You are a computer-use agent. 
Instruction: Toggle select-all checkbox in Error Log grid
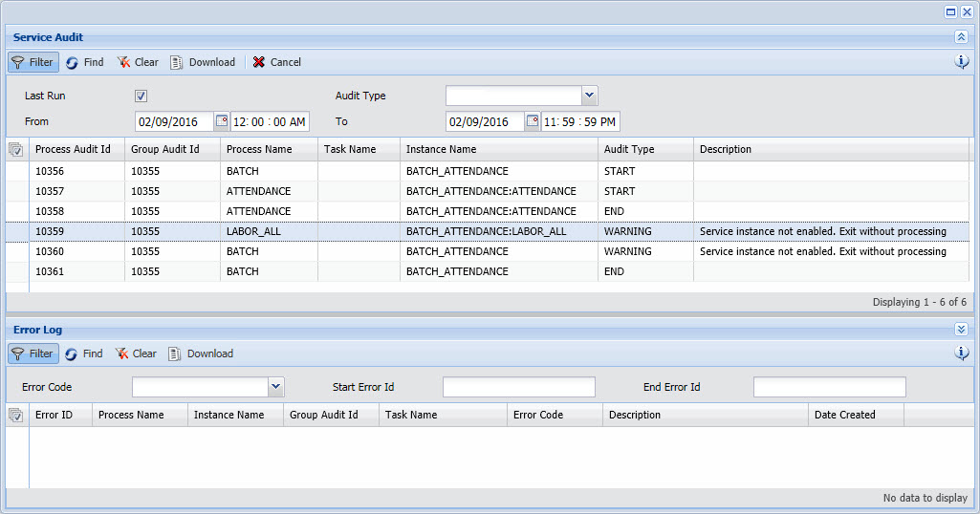coord(16,416)
